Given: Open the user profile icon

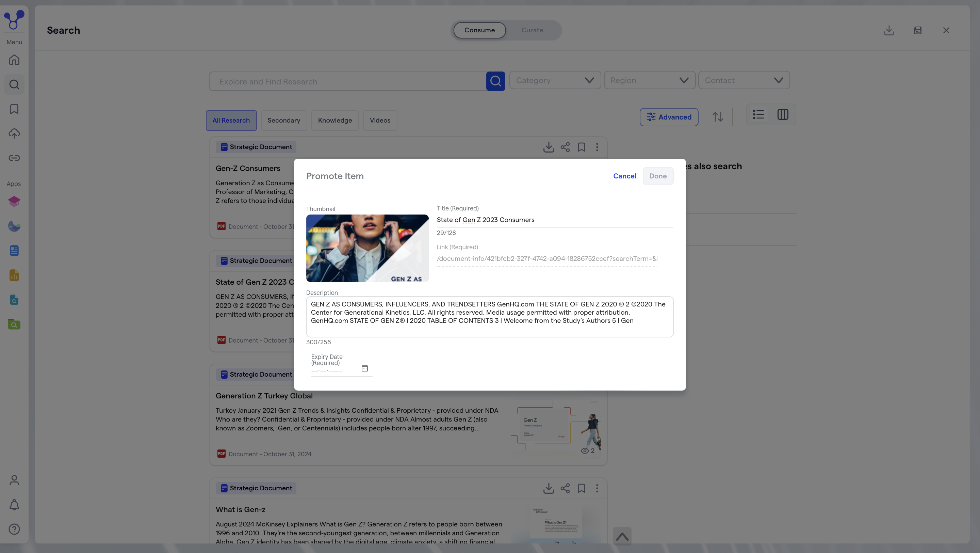Looking at the screenshot, I should tap(14, 480).
